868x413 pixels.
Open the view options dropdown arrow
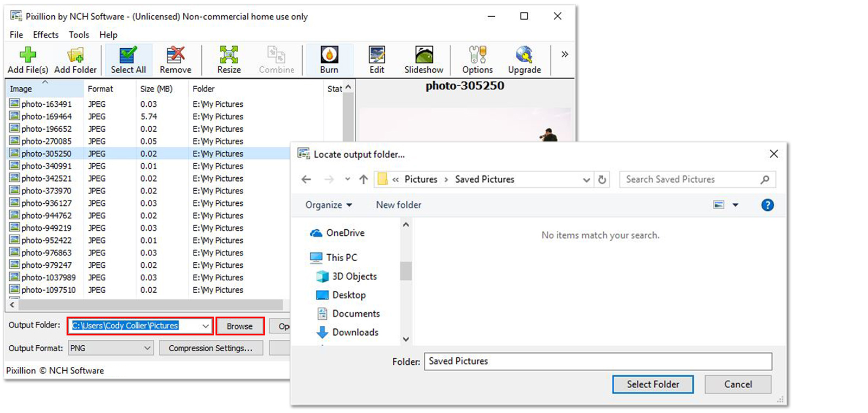pyautogui.click(x=736, y=205)
